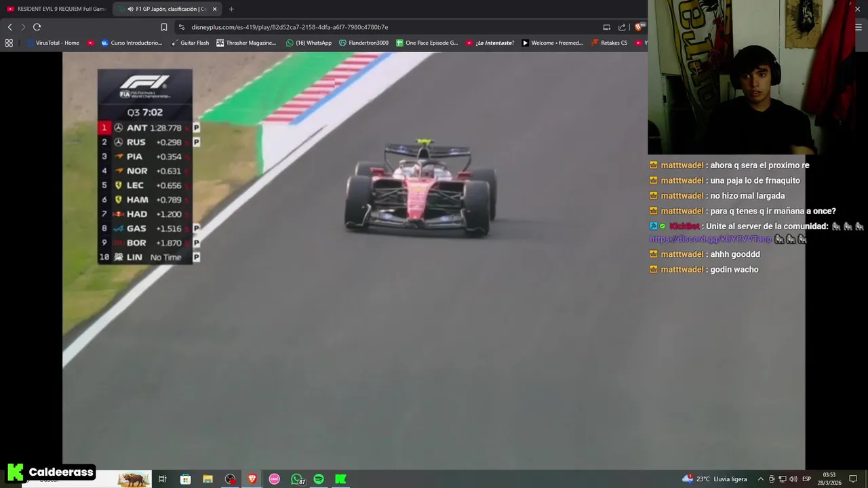Click the Discord invite link in chat
Image resolution: width=868 pixels, height=488 pixels.
711,239
